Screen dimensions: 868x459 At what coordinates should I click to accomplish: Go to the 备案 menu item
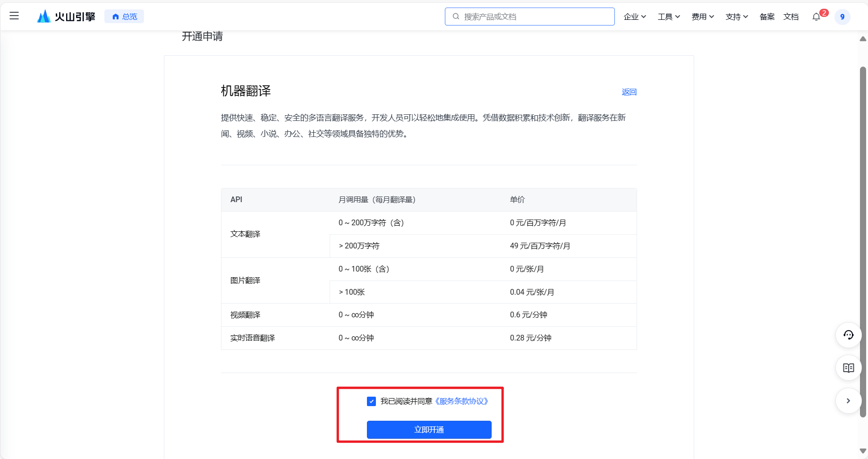click(x=767, y=17)
